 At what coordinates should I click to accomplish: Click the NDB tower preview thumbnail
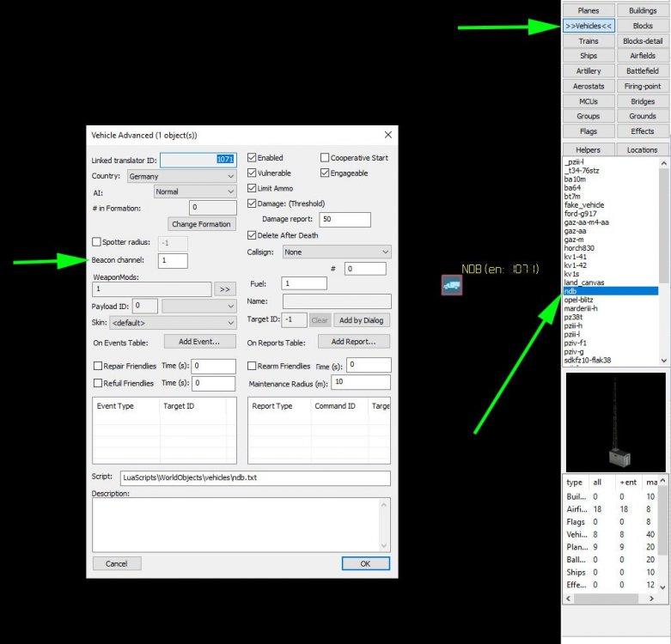[x=615, y=422]
